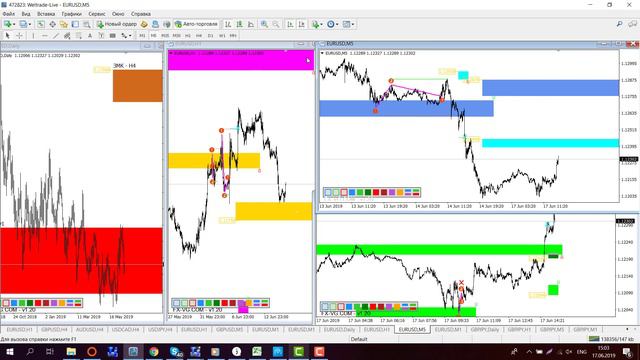Toggle the Terminal panel icon

click(x=75, y=24)
